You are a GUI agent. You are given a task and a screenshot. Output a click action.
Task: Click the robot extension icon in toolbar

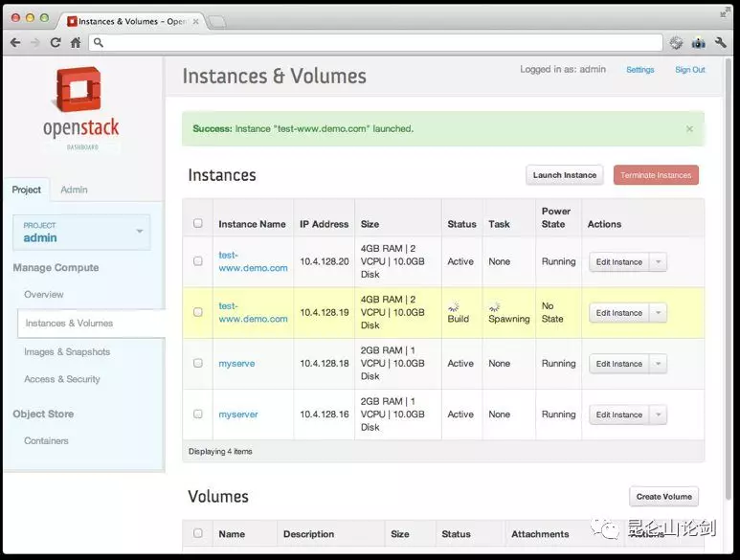[x=699, y=43]
